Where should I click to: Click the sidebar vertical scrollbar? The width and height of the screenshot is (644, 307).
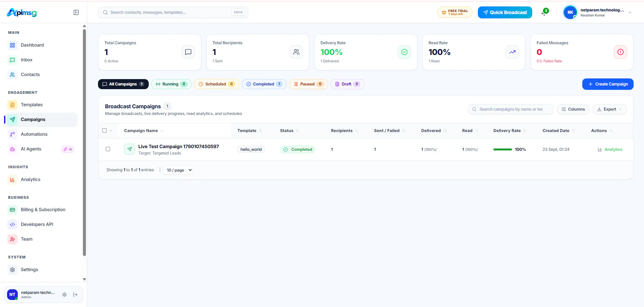click(x=84, y=142)
